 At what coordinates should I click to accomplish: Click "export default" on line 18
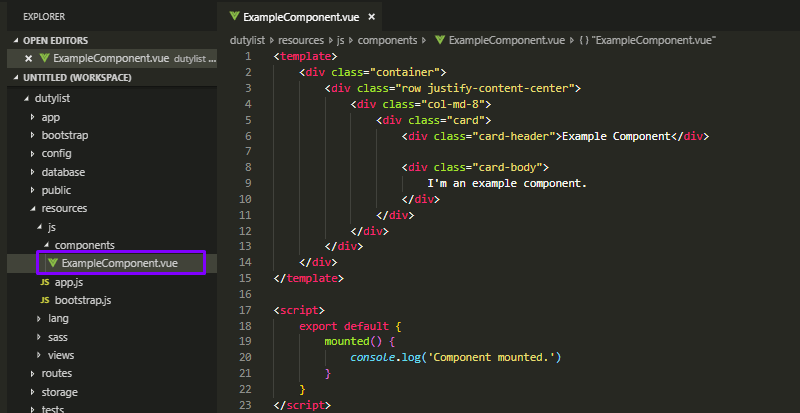(344, 326)
